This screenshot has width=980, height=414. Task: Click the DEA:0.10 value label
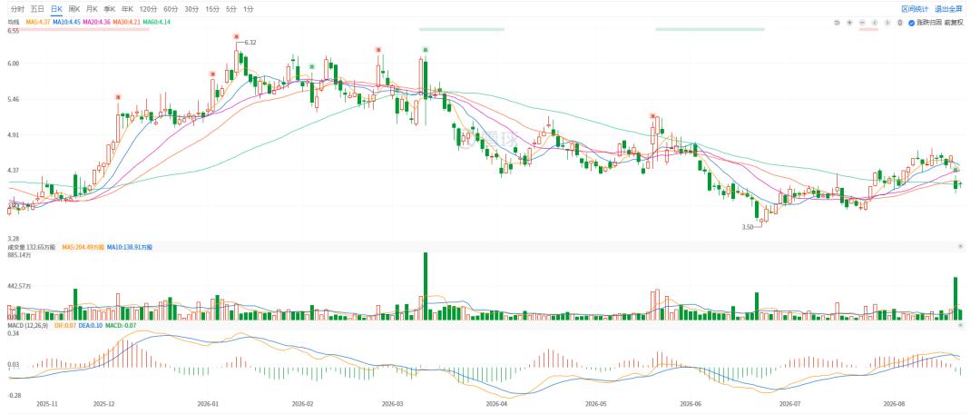[92, 326]
